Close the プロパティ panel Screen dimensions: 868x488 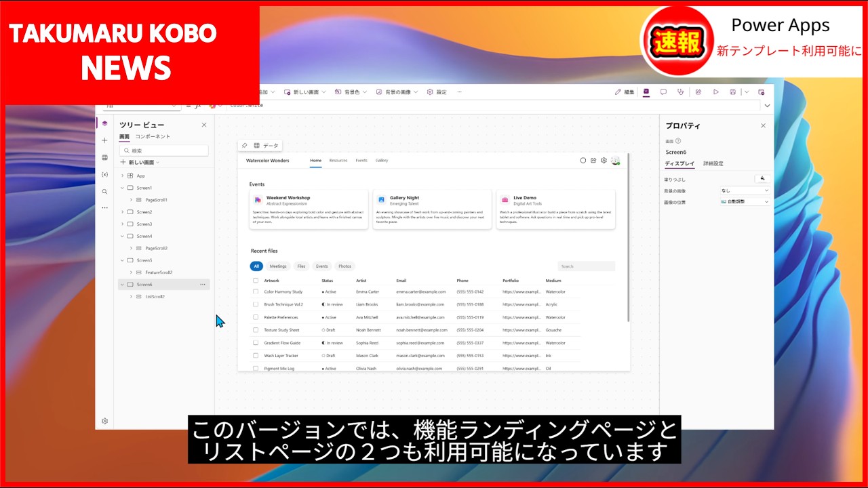click(763, 125)
